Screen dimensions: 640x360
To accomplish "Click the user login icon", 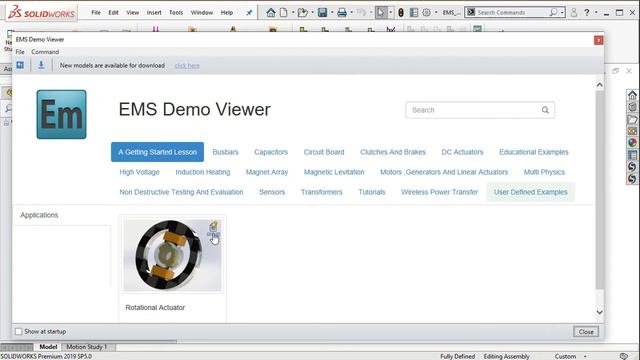I will point(573,13).
